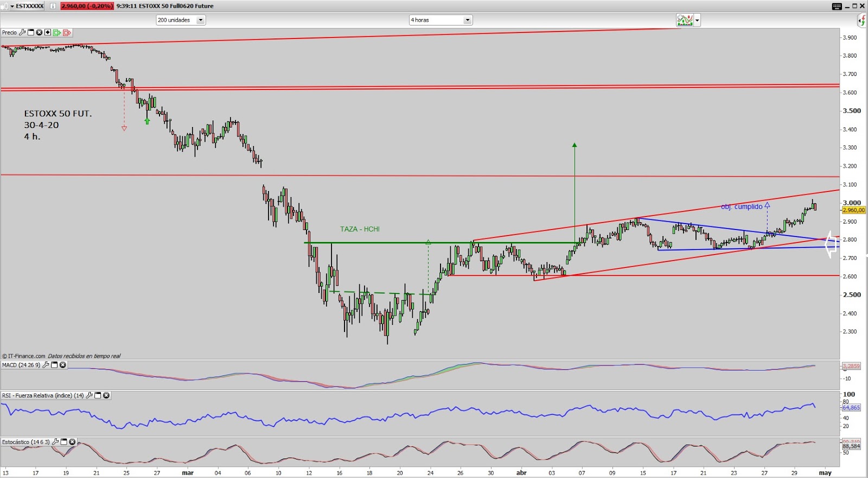Click the plus icon in the Precio panel
This screenshot has width=868, height=478.
tap(48, 33)
